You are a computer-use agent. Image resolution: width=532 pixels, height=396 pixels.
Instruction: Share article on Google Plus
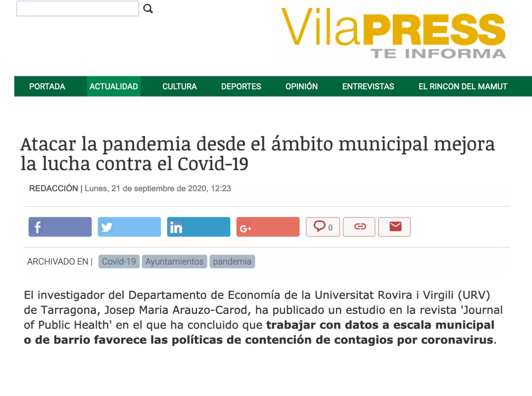(268, 227)
